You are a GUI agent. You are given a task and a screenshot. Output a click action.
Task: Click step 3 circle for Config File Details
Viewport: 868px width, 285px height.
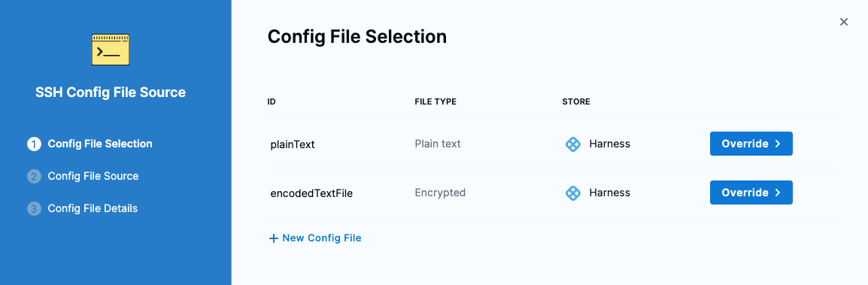35,209
